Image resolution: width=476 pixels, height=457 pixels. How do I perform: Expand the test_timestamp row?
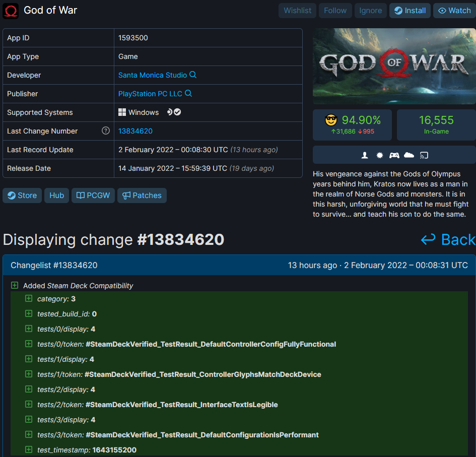(29, 450)
